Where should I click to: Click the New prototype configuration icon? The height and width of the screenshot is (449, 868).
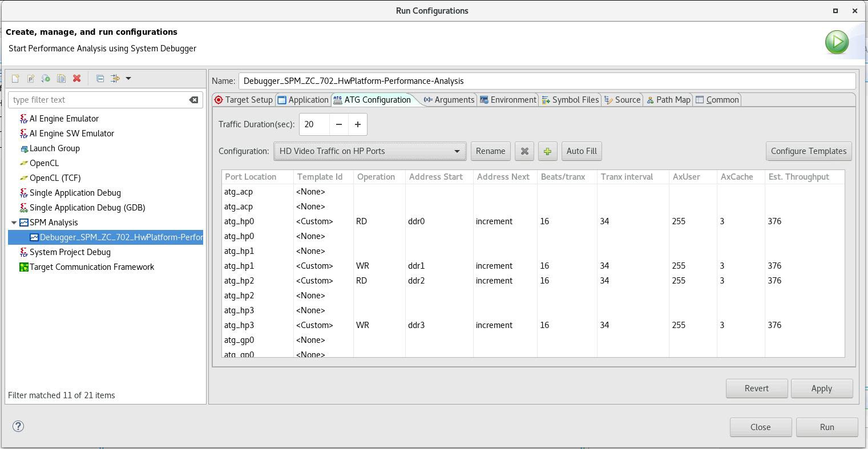(31, 79)
